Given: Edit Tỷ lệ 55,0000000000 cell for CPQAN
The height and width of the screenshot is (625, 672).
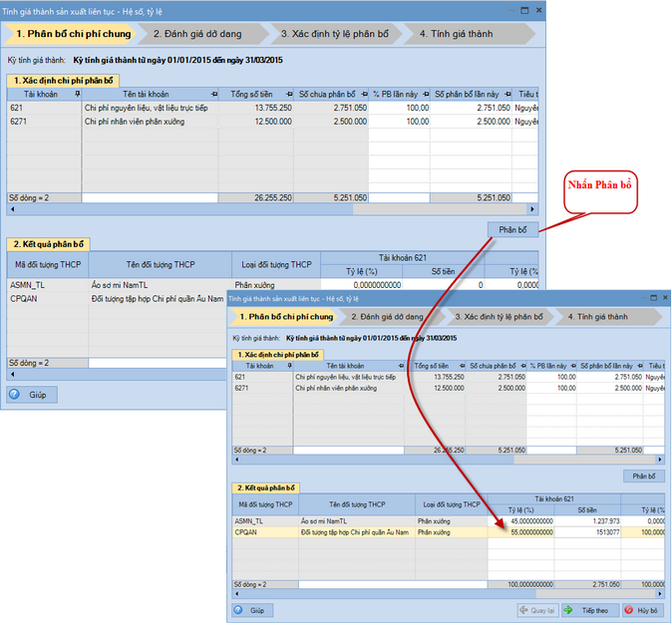Looking at the screenshot, I should click(520, 532).
